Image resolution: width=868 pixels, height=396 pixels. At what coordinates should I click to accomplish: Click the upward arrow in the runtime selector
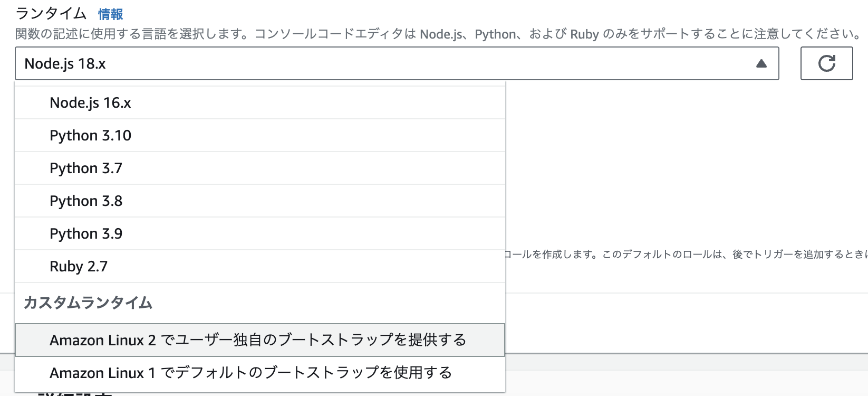coord(761,63)
